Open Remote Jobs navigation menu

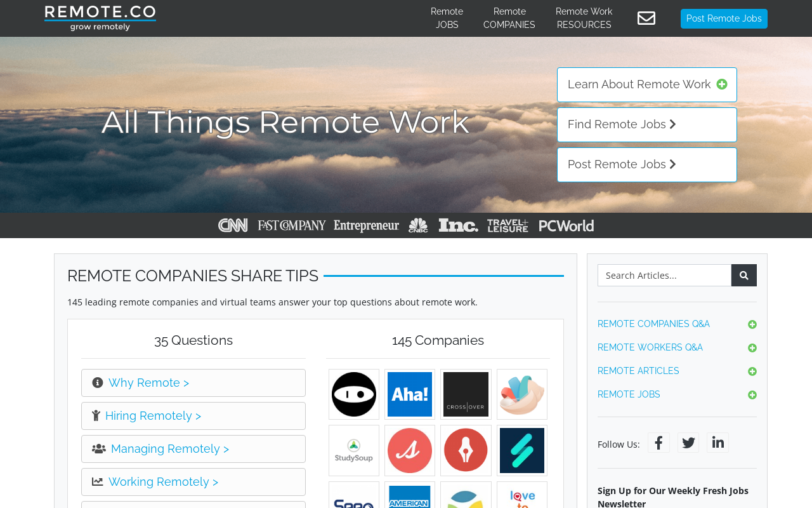coord(447,18)
